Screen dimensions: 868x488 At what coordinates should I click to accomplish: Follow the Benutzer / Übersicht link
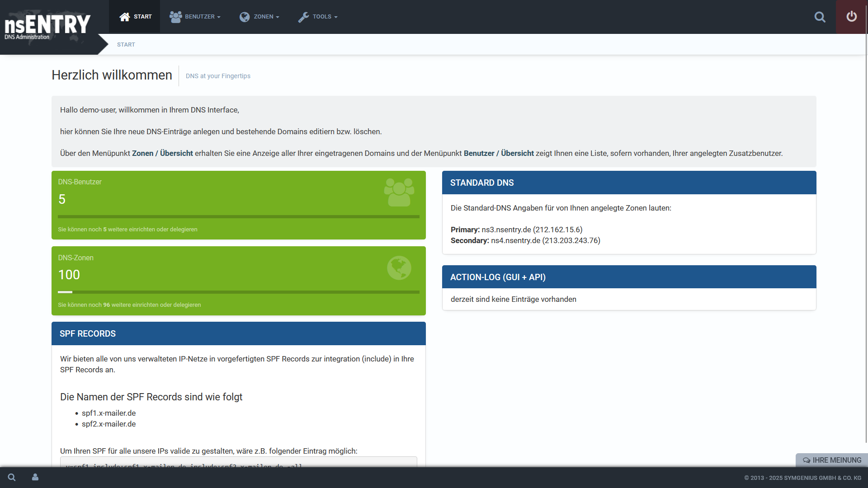click(499, 153)
